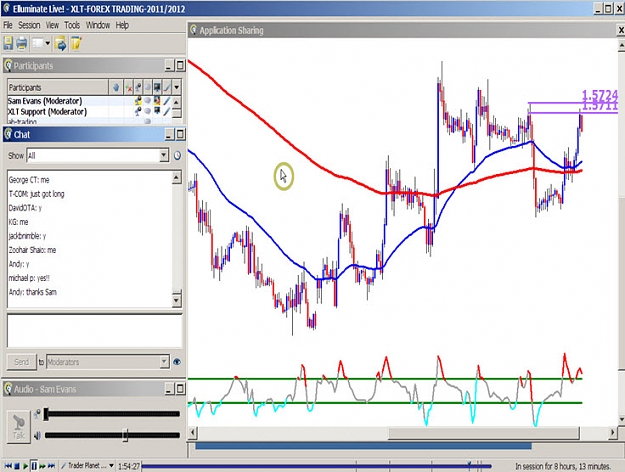The width and height of the screenshot is (625, 472).
Task: Play the recording
Action: [x=25, y=466]
